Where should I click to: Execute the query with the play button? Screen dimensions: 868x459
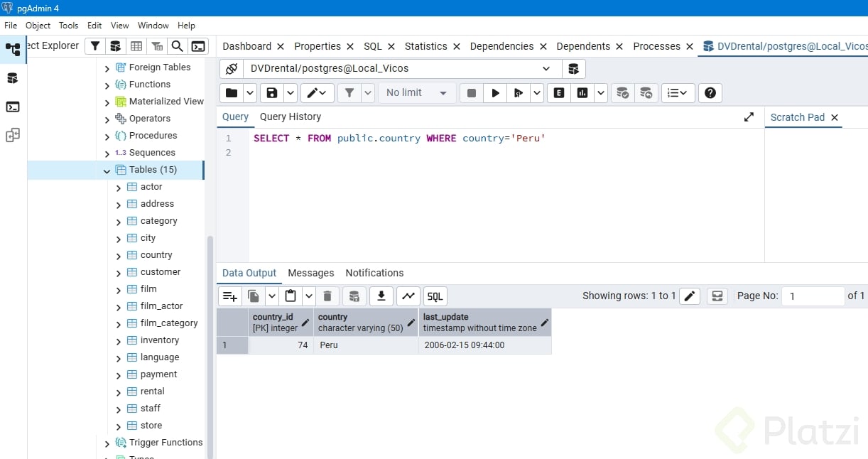[x=495, y=93]
